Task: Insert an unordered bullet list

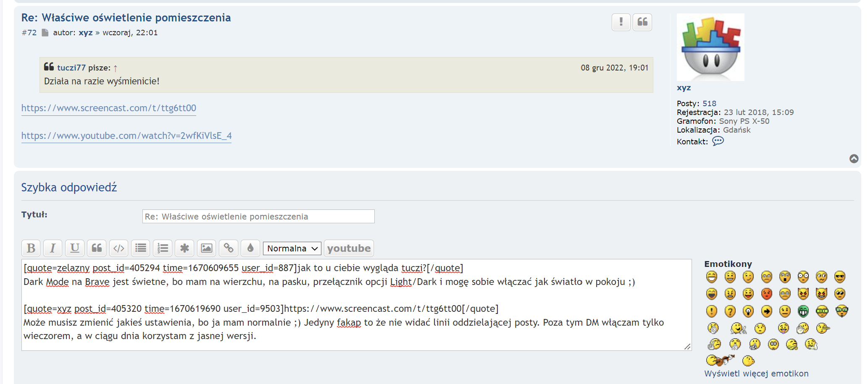Action: (141, 248)
